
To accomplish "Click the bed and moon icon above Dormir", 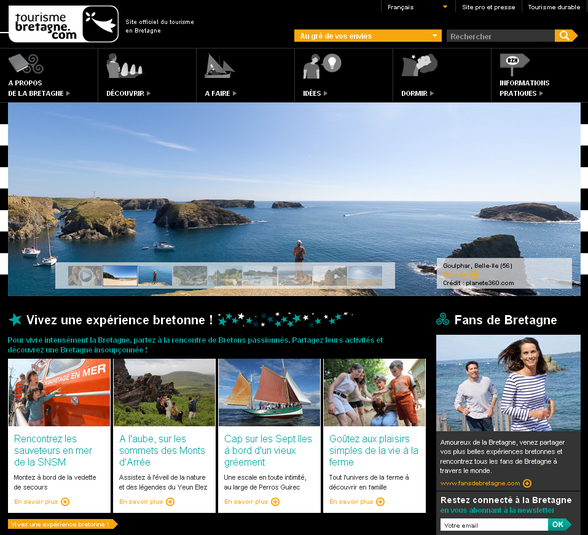I will (x=419, y=65).
